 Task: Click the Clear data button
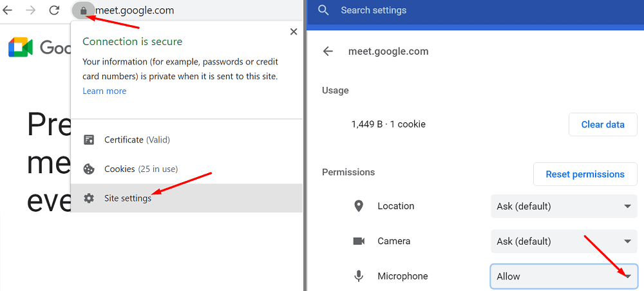pos(603,124)
